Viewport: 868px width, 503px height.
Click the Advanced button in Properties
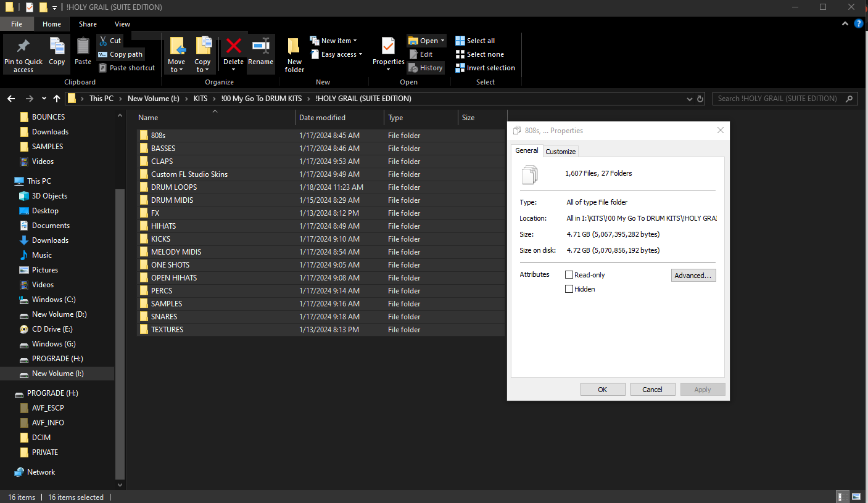tap(693, 275)
